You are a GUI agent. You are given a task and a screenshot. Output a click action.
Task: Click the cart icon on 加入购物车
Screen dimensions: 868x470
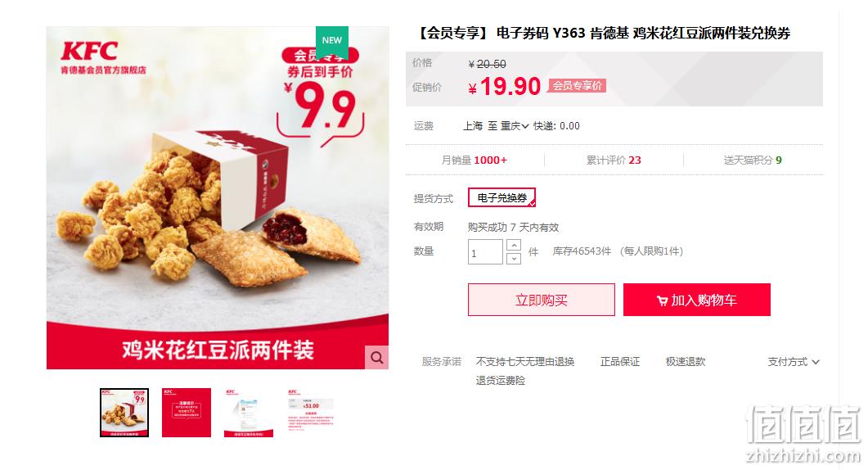click(662, 301)
